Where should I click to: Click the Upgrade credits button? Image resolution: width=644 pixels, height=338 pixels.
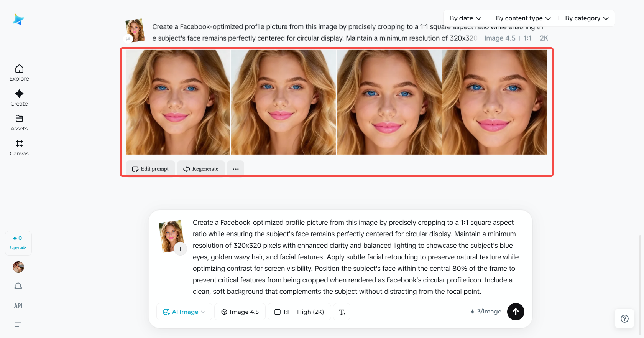coord(18,243)
